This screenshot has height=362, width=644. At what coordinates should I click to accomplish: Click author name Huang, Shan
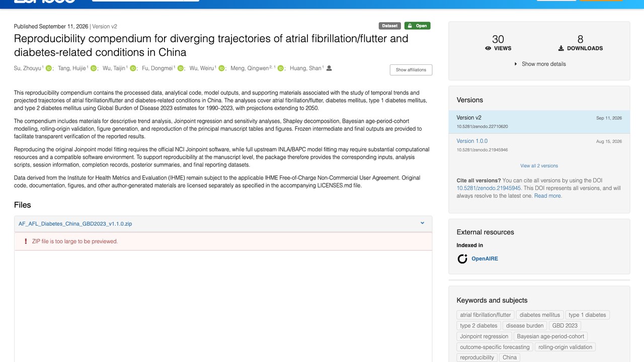pyautogui.click(x=306, y=68)
